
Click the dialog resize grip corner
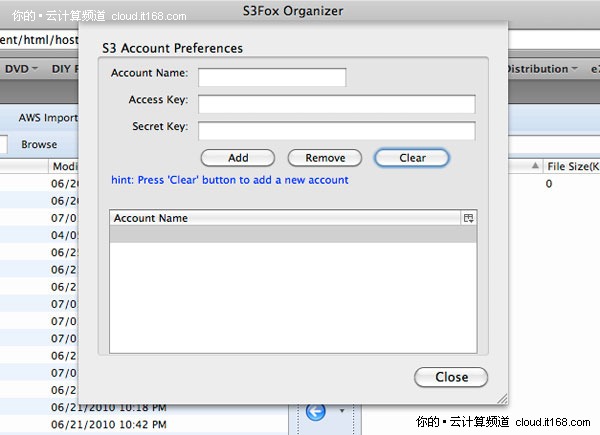[x=501, y=397]
